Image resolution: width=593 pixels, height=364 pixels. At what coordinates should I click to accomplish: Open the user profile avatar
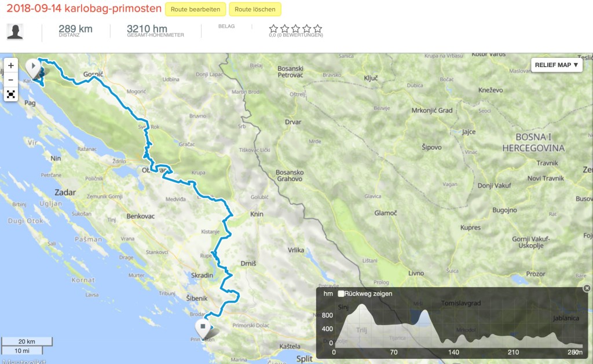click(x=15, y=31)
